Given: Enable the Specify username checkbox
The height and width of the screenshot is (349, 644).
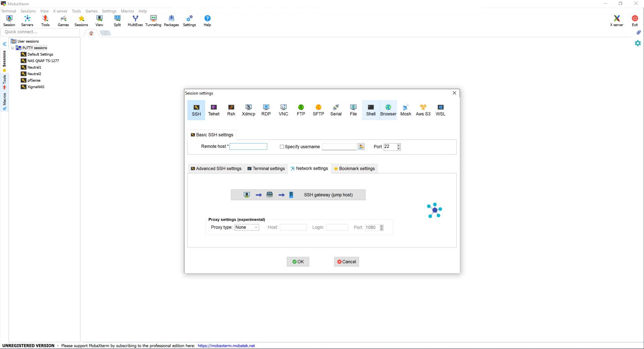Looking at the screenshot, I should [282, 147].
